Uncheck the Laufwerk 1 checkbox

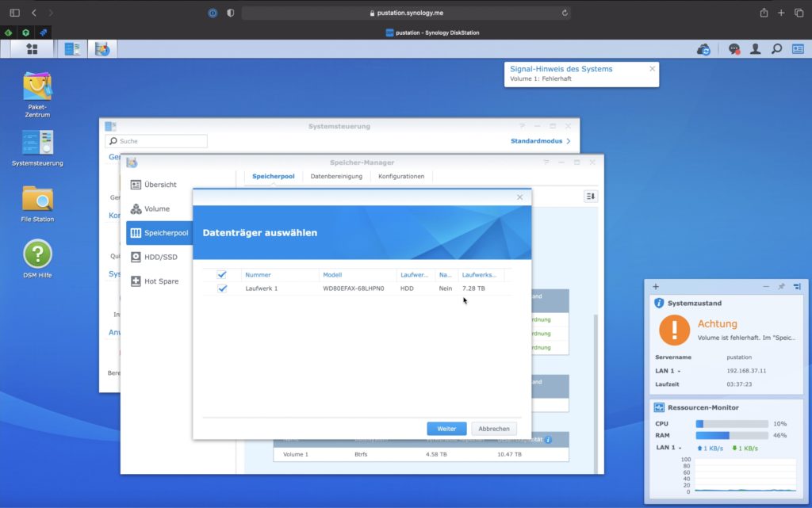[x=222, y=288]
